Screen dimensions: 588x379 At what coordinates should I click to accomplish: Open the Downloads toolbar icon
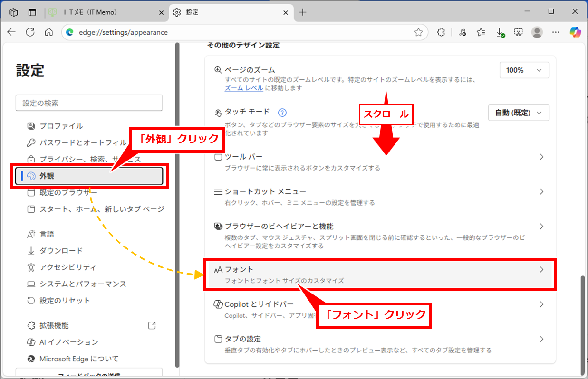point(500,32)
